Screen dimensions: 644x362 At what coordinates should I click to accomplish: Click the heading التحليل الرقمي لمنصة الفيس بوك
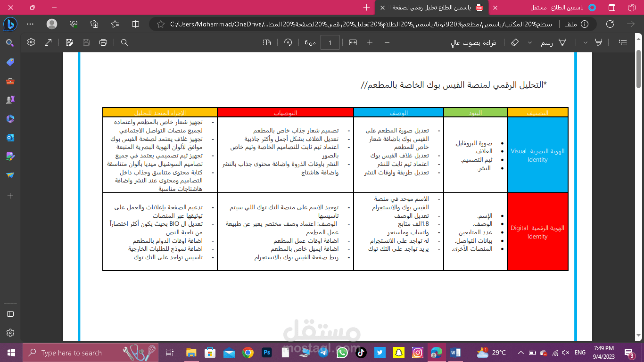click(x=454, y=85)
